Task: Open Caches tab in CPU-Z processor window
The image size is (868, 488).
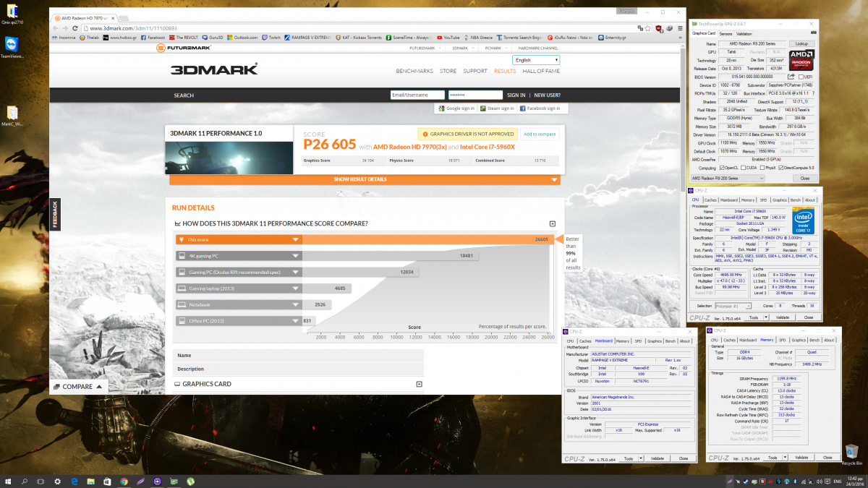Action: tap(711, 200)
